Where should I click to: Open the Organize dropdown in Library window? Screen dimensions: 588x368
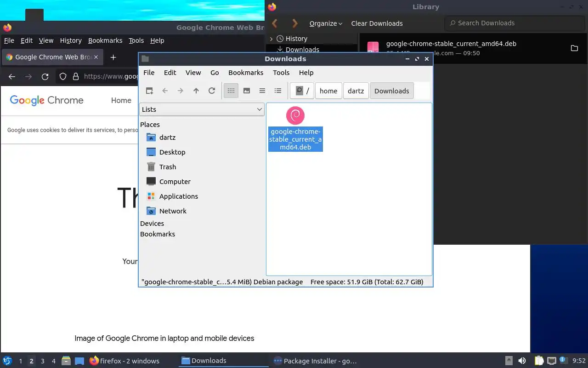click(326, 23)
